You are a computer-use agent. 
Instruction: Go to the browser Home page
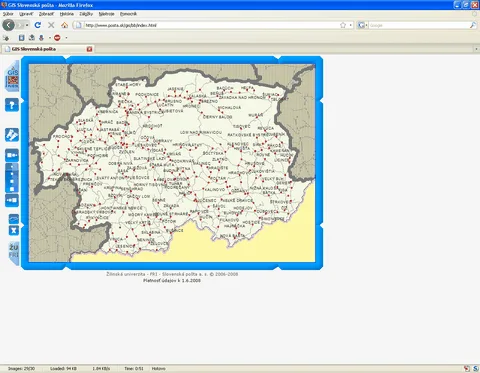point(64,25)
